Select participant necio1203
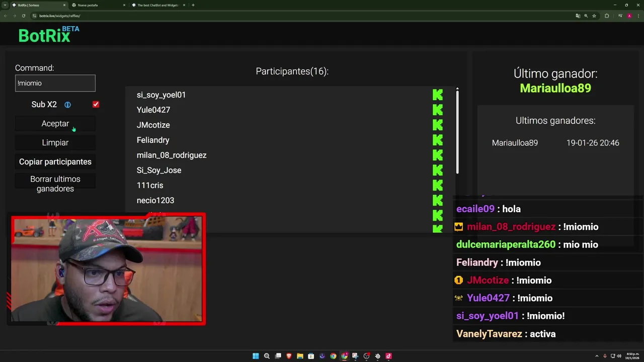 coord(155,200)
